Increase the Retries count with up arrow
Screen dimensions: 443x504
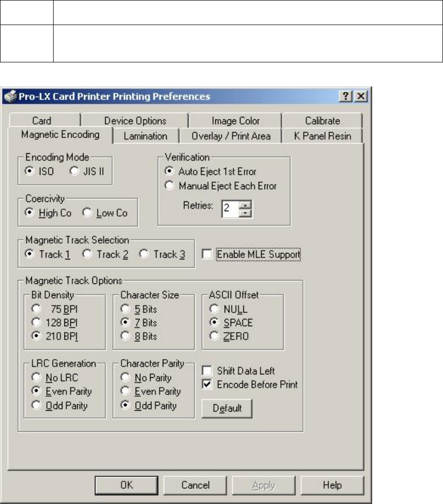(x=245, y=205)
